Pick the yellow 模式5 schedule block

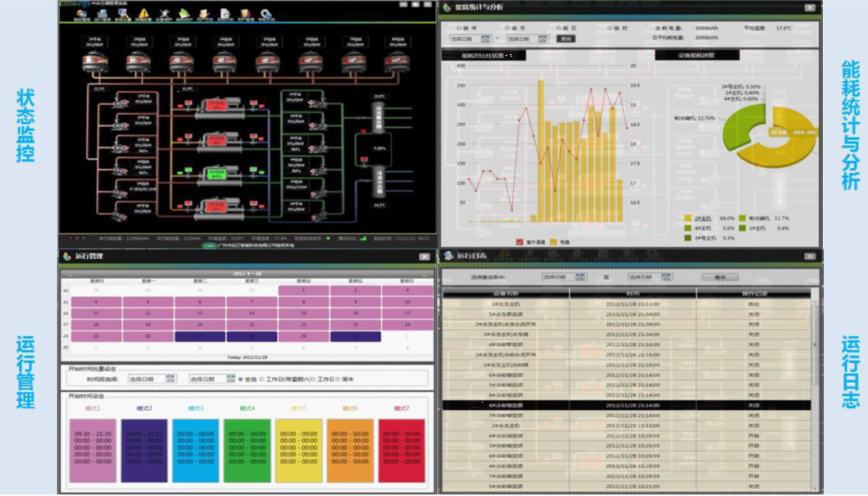tap(298, 451)
